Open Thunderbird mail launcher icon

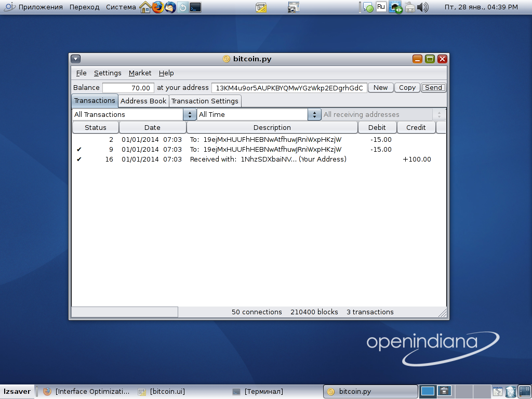(170, 7)
